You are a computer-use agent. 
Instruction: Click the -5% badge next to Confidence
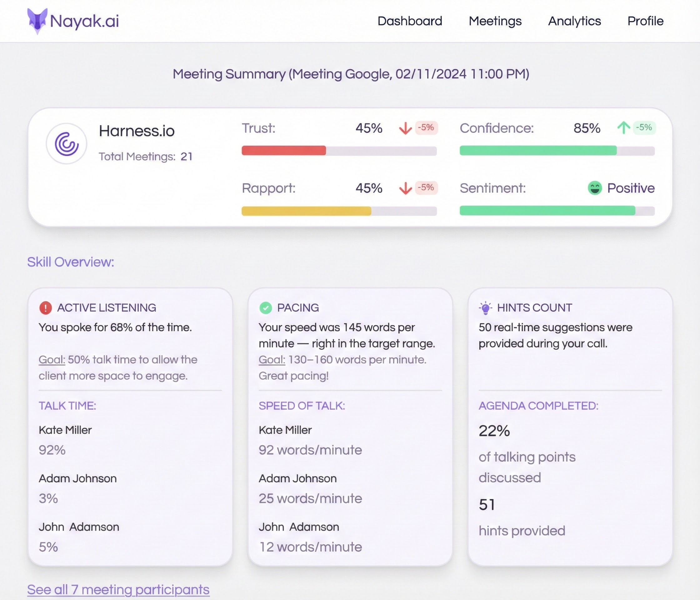click(644, 128)
